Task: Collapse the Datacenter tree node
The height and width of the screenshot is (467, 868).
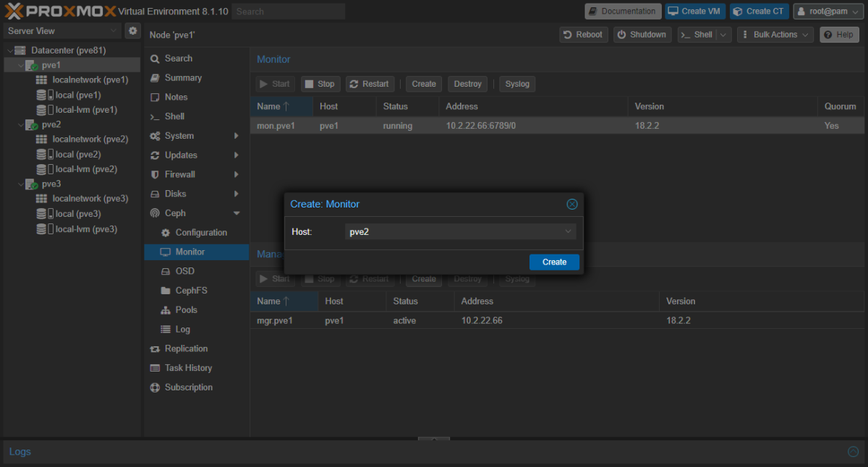Action: coord(10,51)
